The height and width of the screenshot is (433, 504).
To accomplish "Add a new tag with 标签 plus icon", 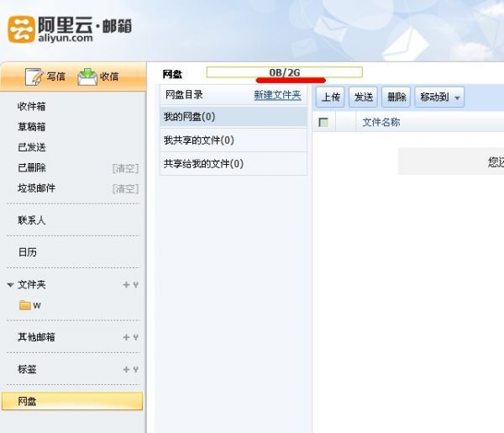I will 126,369.
